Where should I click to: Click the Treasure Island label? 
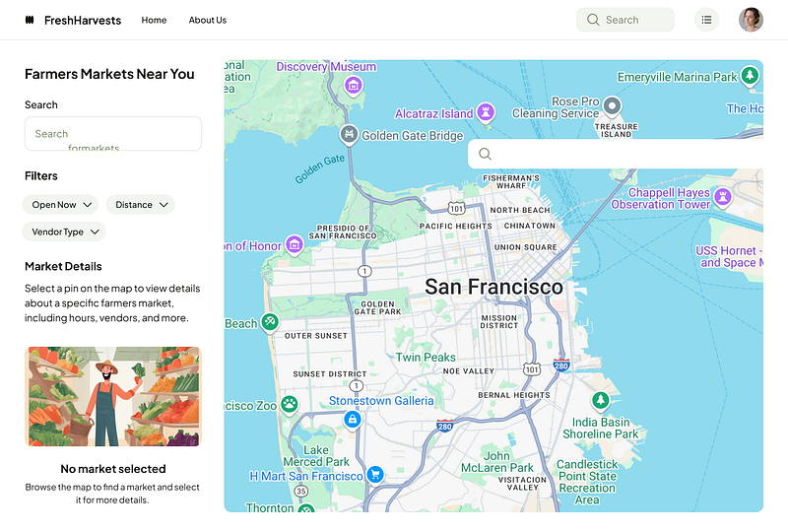pyautogui.click(x=617, y=130)
